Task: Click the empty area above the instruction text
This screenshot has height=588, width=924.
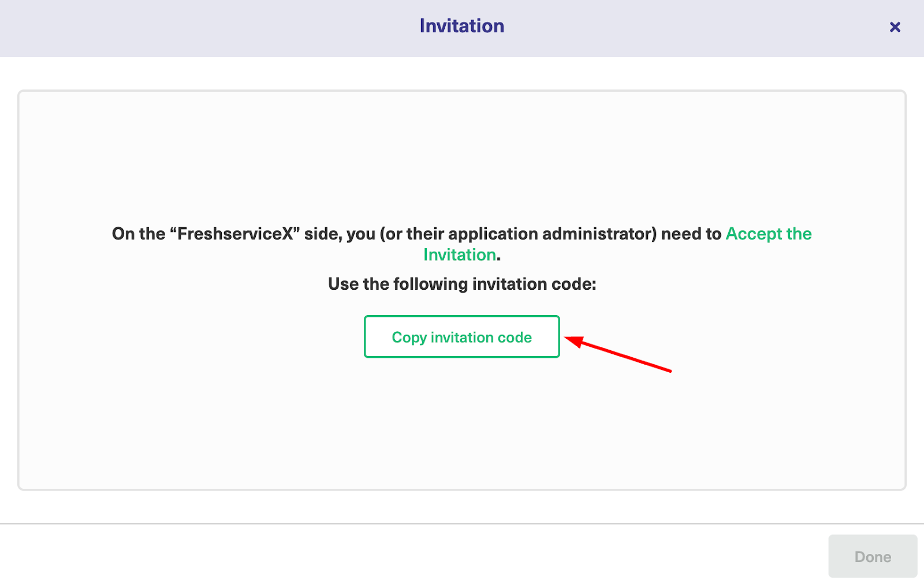Action: click(x=461, y=156)
